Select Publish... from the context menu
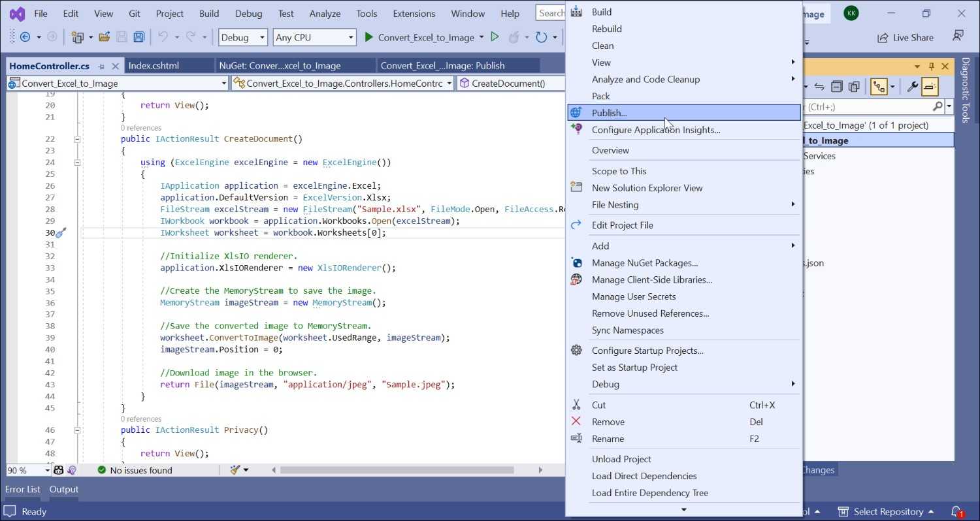This screenshot has width=980, height=521. pyautogui.click(x=683, y=112)
